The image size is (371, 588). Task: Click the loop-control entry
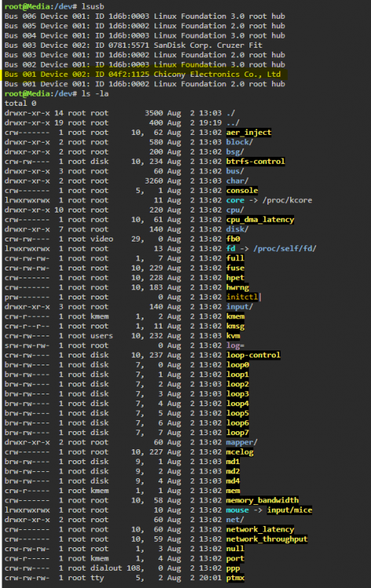point(253,355)
